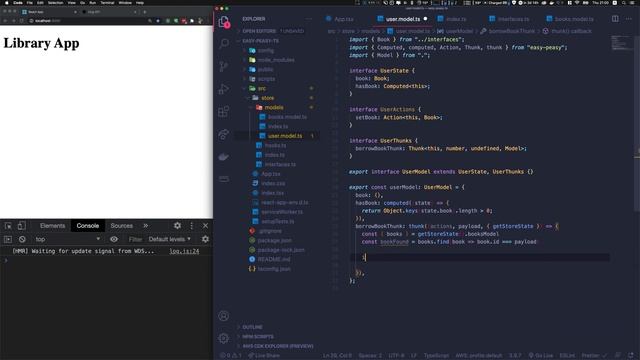
Task: Click the DevTools inspect element icon
Action: pos(8,226)
